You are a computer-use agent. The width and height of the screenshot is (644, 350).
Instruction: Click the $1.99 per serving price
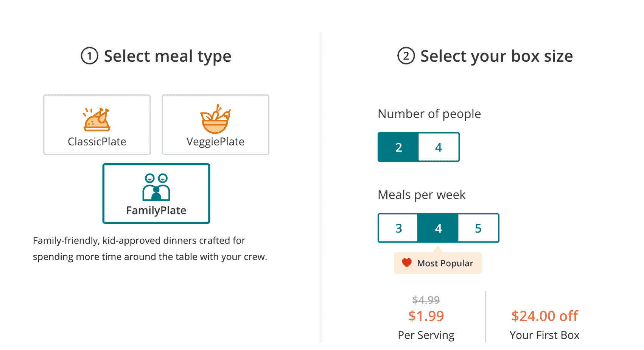pyautogui.click(x=426, y=316)
